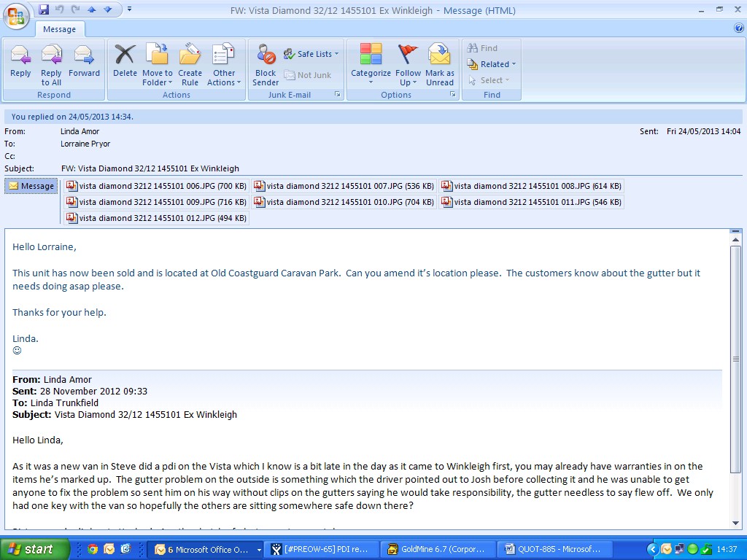Open Outlook Help question icon
The width and height of the screenshot is (747, 560).
point(739,28)
